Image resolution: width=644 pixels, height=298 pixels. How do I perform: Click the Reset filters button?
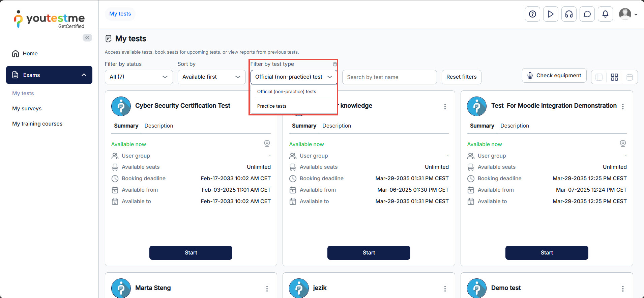pos(461,77)
